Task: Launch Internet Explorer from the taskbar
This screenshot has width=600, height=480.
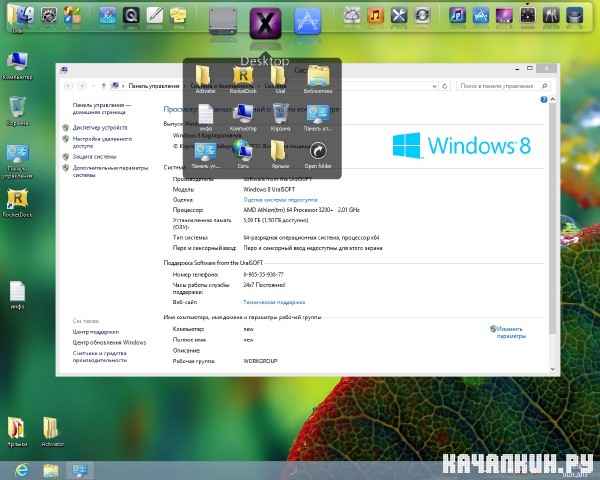Action: coord(22,470)
